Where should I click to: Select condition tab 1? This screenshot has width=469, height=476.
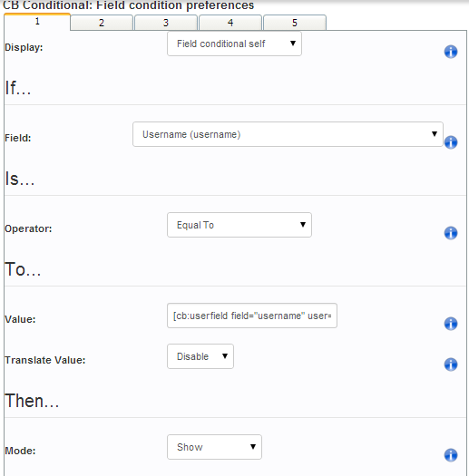pos(37,22)
